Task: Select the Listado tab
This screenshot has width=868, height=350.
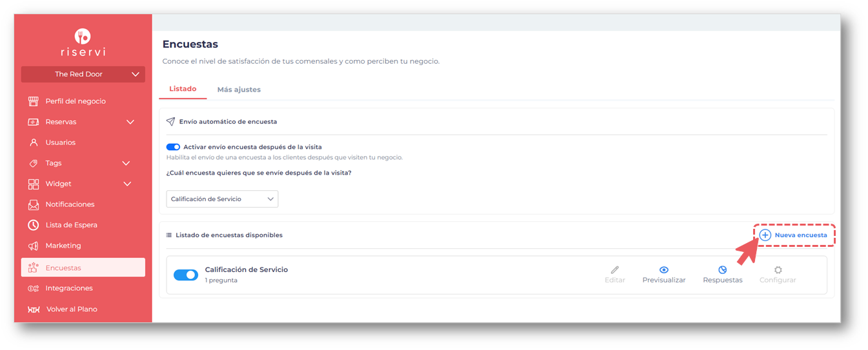Action: (183, 89)
